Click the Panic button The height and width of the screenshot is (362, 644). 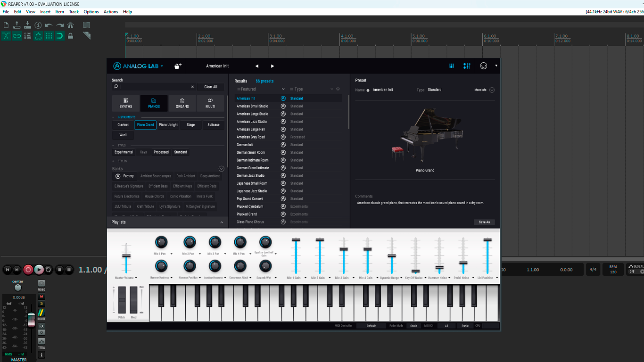click(465, 326)
